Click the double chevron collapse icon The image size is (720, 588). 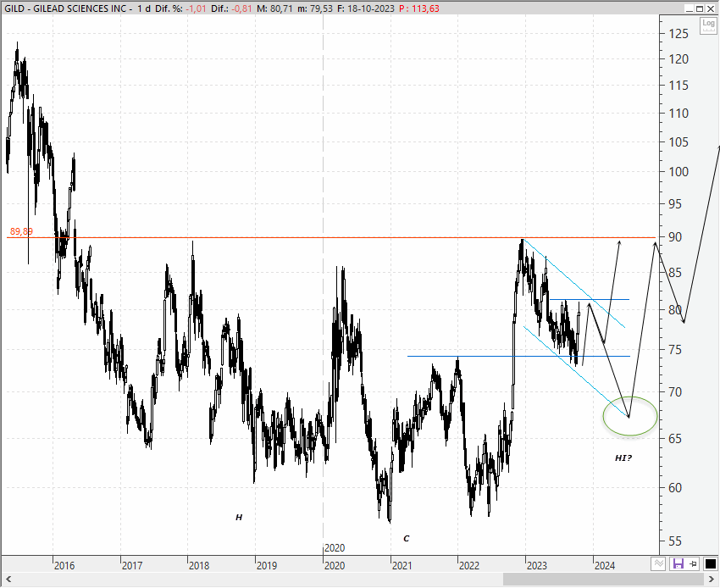658,563
